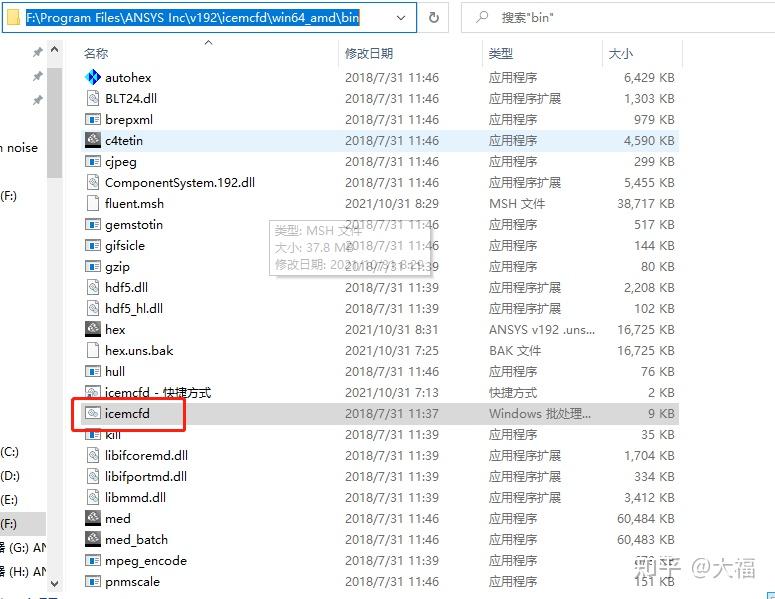Click the search "bin" input field

(x=618, y=18)
